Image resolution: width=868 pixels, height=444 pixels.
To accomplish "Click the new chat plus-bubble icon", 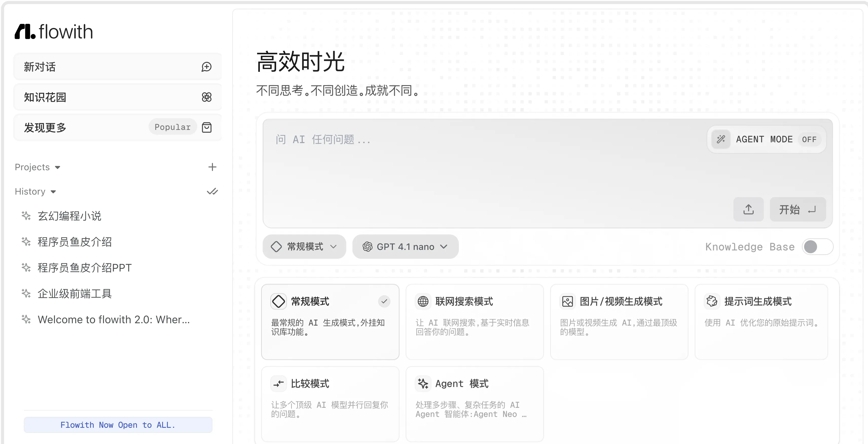I will click(207, 67).
